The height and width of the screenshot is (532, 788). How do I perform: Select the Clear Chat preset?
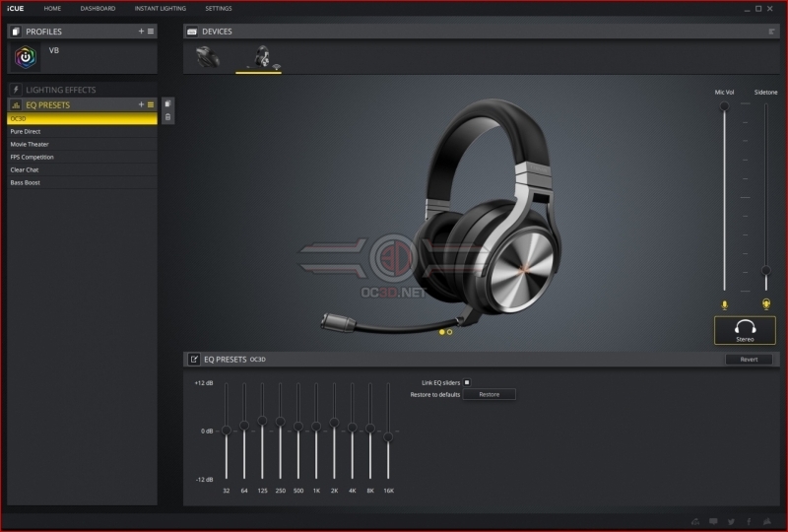pos(83,170)
